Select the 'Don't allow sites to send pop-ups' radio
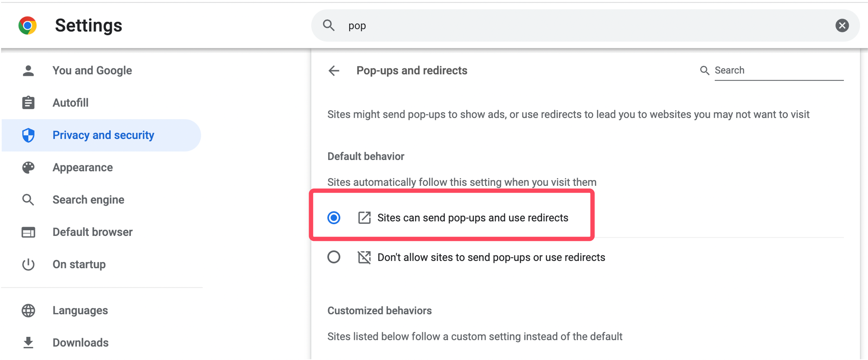The width and height of the screenshot is (868, 360). (334, 257)
